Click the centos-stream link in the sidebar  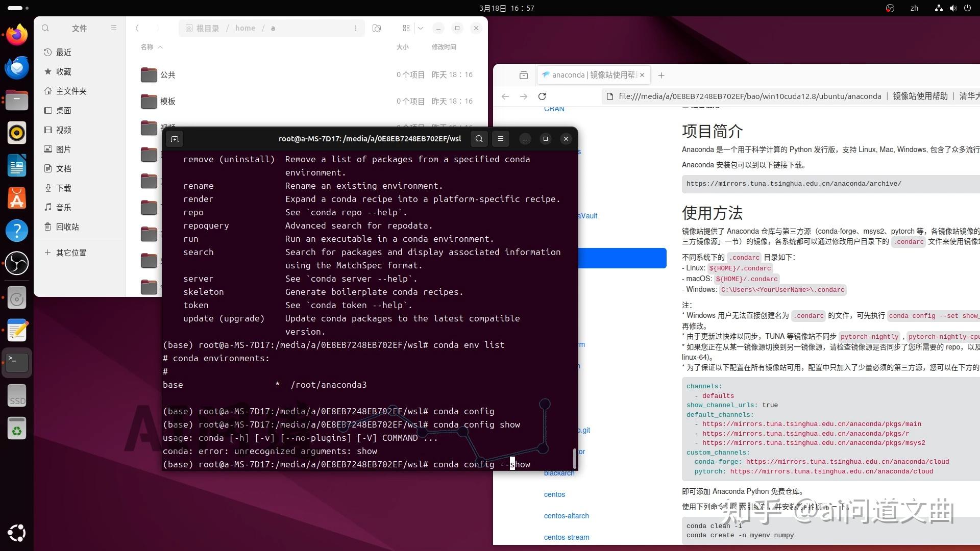click(566, 537)
